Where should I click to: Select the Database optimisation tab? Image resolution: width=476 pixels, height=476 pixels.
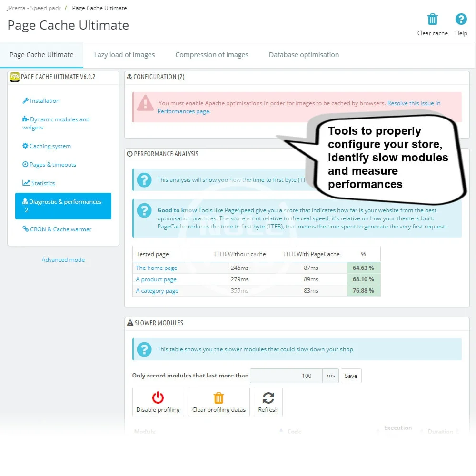(304, 55)
